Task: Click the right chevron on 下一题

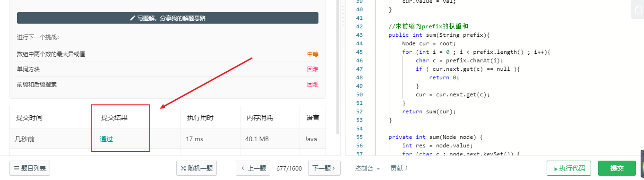Action: (334, 168)
